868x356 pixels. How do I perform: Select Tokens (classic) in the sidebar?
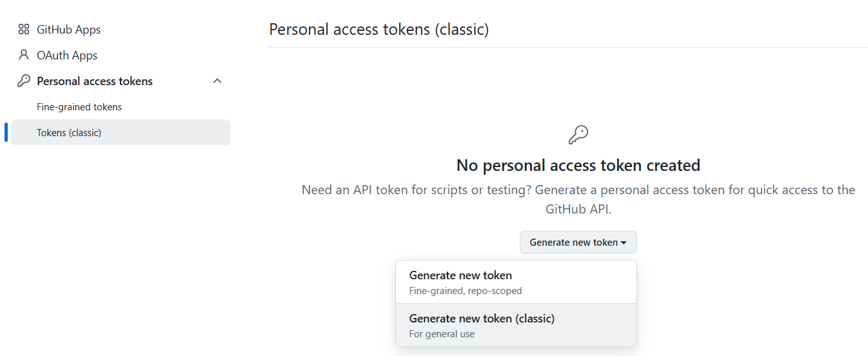point(69,133)
